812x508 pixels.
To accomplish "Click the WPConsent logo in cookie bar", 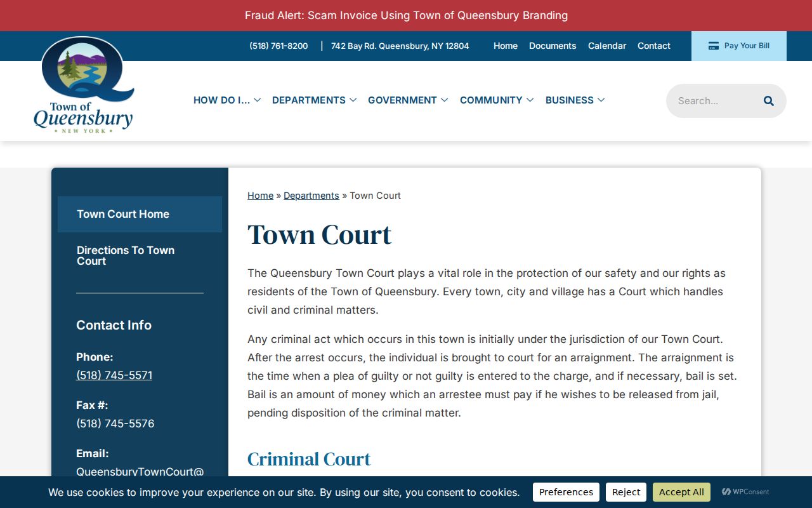I will [745, 492].
